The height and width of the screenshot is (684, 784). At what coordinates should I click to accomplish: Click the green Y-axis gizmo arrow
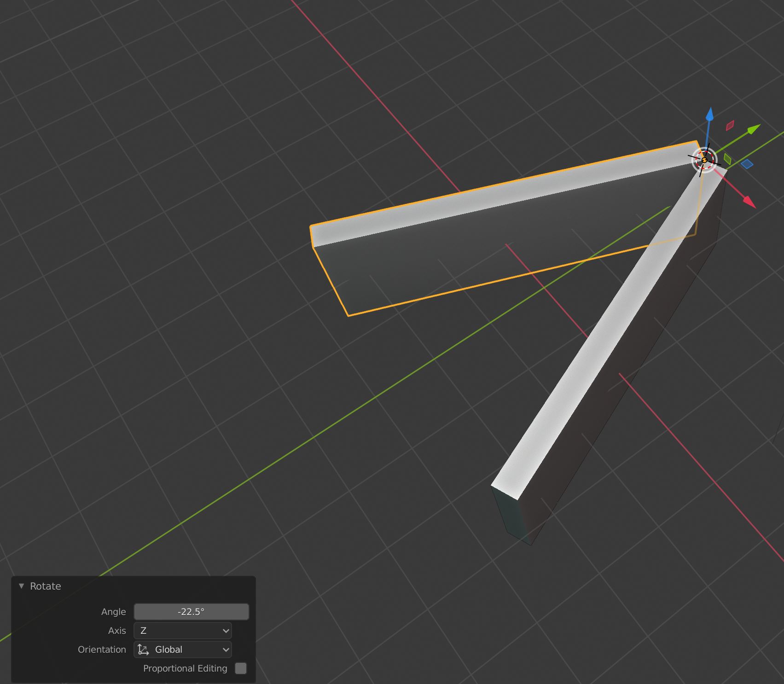[x=753, y=129]
